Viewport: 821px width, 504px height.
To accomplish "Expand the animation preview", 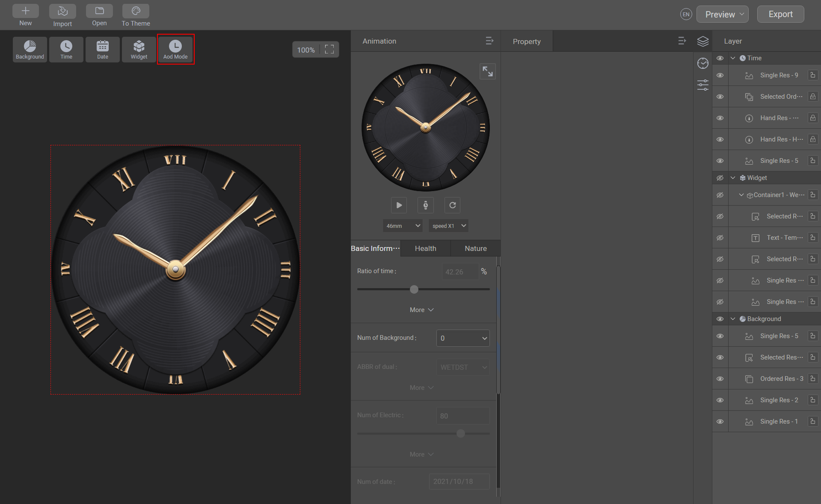I will pos(487,71).
